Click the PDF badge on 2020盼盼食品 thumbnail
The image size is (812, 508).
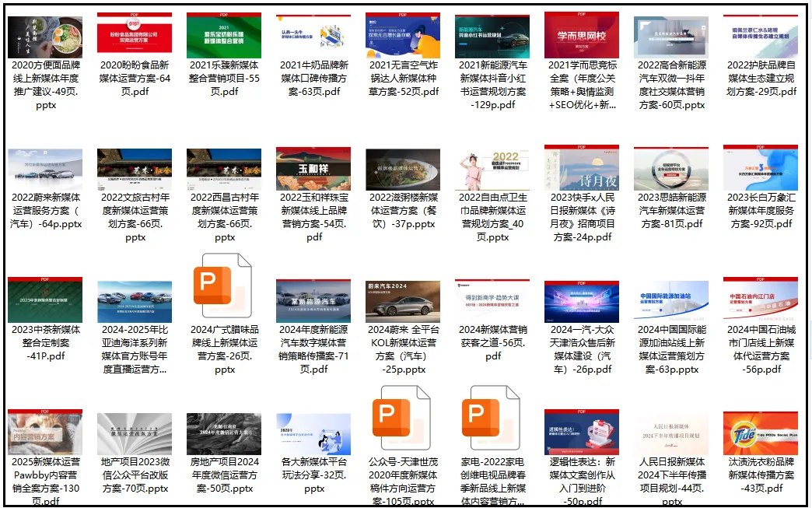135,13
